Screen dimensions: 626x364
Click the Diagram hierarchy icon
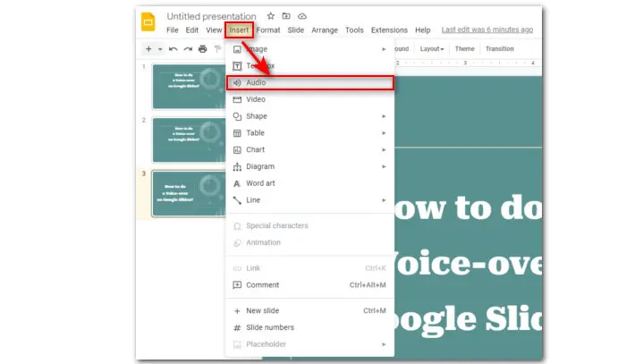[x=237, y=166]
